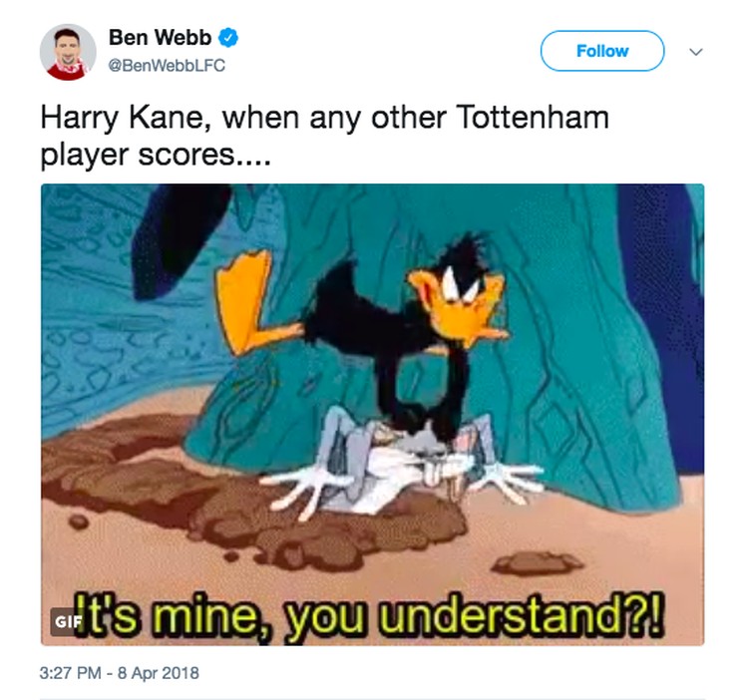
Task: Click the small brown rock on sand
Action: (537, 562)
